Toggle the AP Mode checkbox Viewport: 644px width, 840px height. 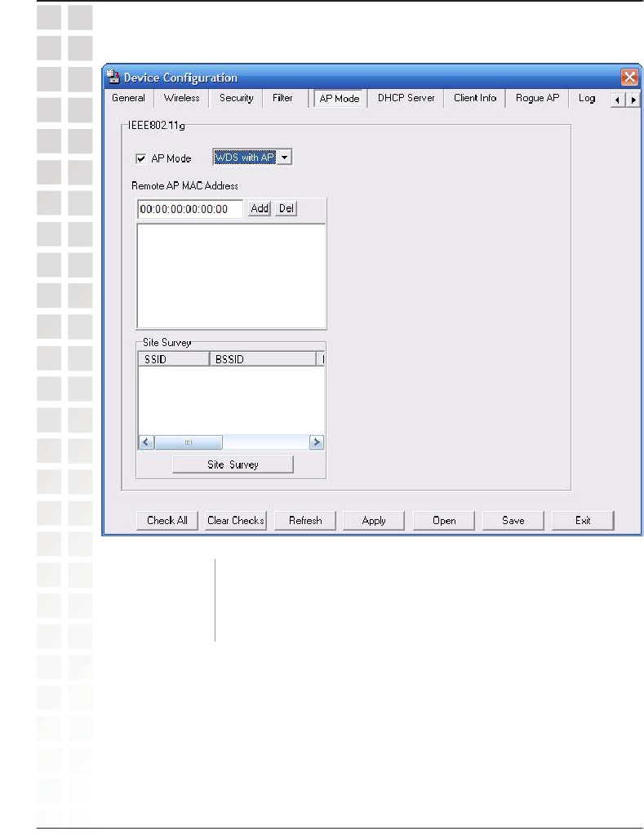141,158
